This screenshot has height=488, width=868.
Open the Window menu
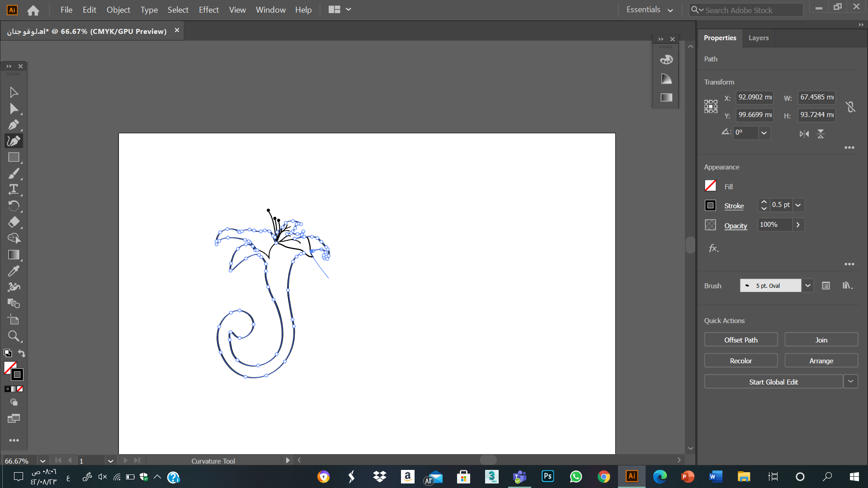(271, 9)
